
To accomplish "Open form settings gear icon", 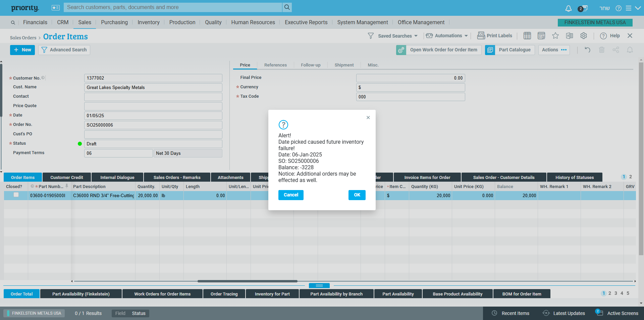I will pyautogui.click(x=584, y=36).
